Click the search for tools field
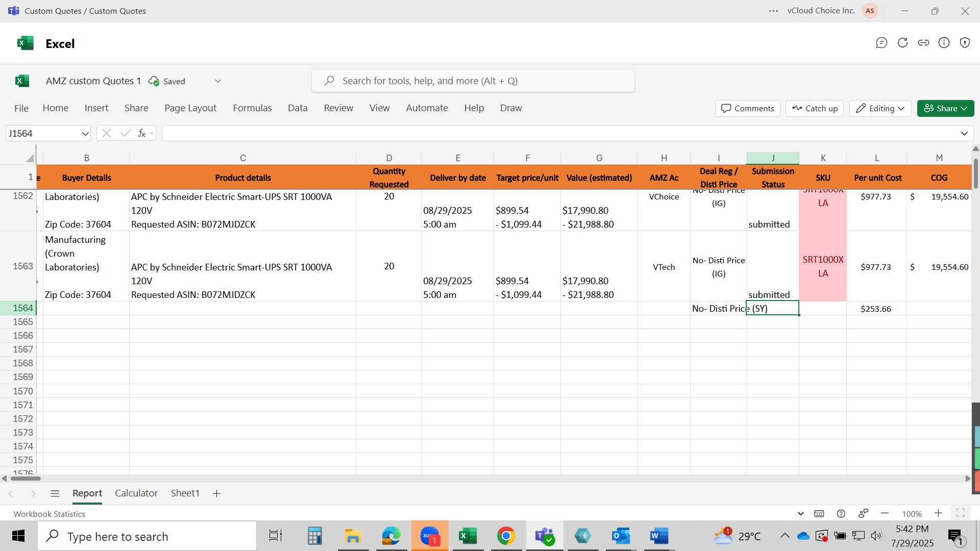The width and height of the screenshot is (980, 551). coord(473,81)
